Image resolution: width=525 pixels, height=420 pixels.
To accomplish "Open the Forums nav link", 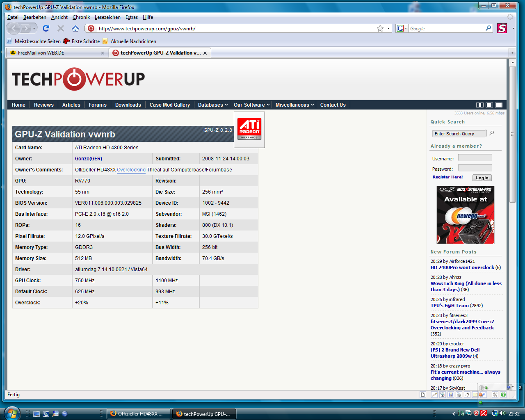I will coord(98,105).
